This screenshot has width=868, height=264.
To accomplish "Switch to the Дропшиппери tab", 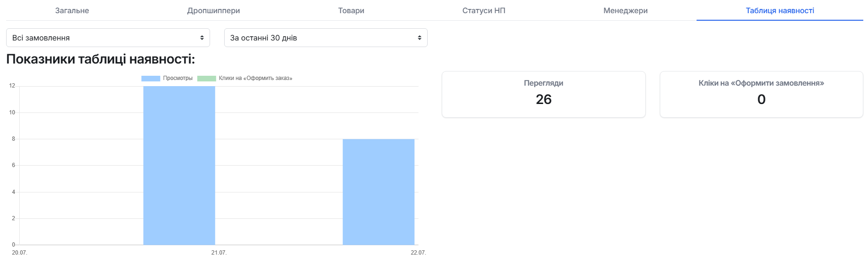I will tap(213, 10).
